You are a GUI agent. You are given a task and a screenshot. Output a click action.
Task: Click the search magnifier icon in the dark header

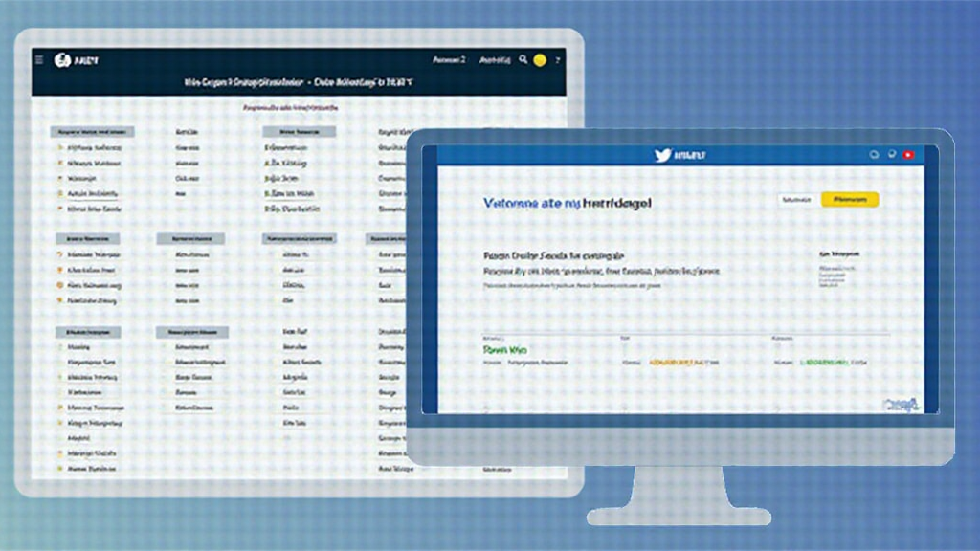(x=523, y=59)
